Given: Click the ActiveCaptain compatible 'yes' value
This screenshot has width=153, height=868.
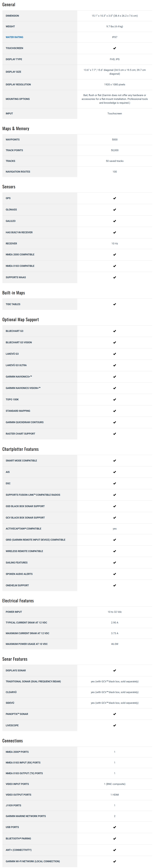Looking at the screenshot, I should click(x=115, y=529).
